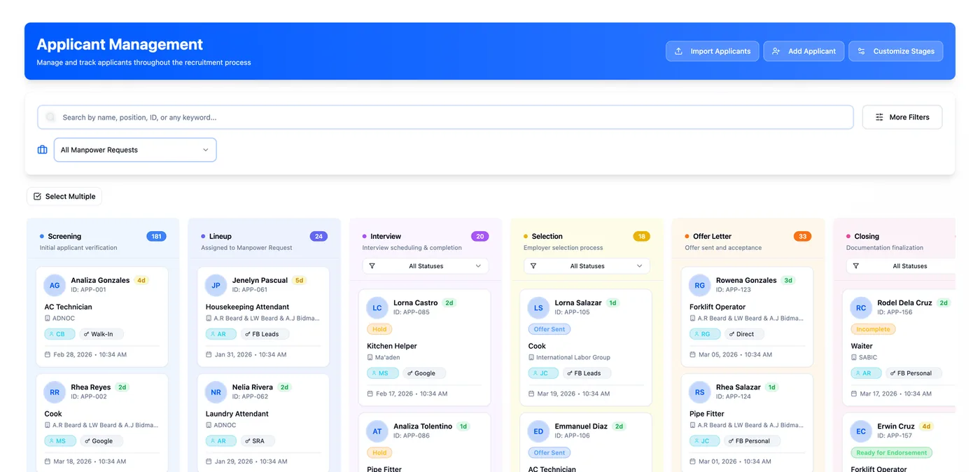Click the search magnifier icon
The image size is (980, 472).
[x=50, y=117]
